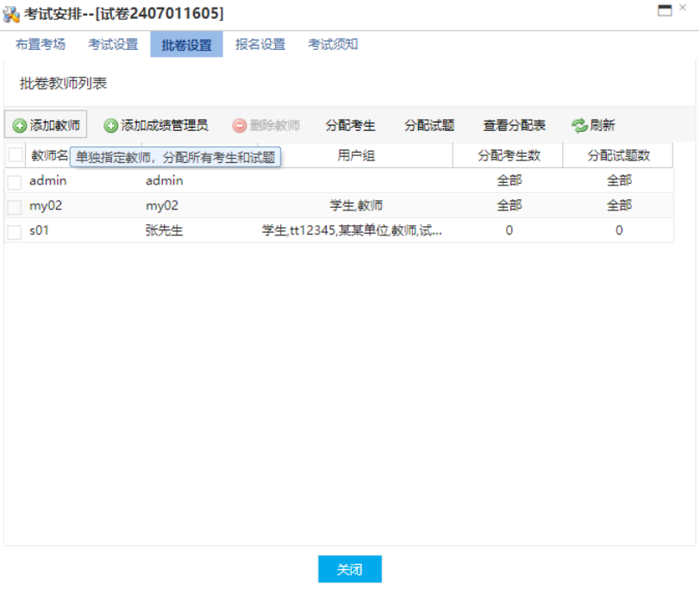Select the s01 teacher checkbox

pos(15,232)
